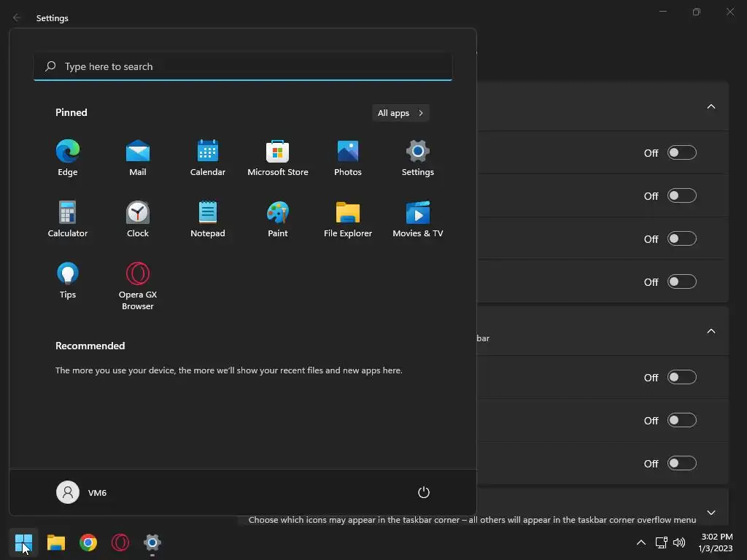
Task: Open Settings from the pinned apps grid
Action: click(x=418, y=158)
